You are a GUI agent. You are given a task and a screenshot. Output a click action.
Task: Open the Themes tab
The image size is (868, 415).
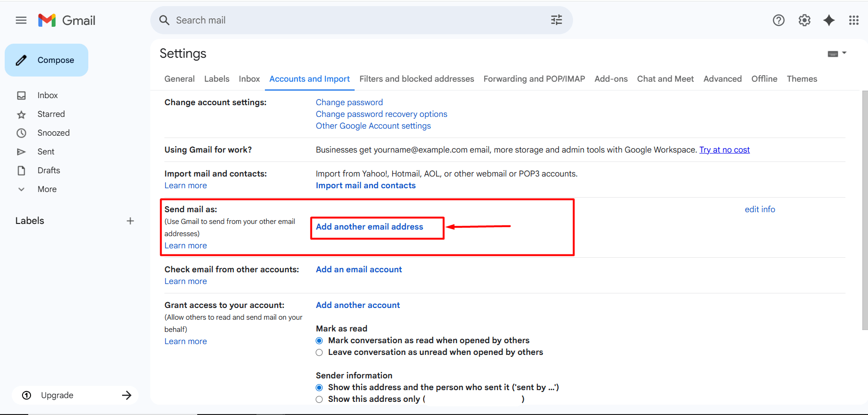pyautogui.click(x=802, y=79)
